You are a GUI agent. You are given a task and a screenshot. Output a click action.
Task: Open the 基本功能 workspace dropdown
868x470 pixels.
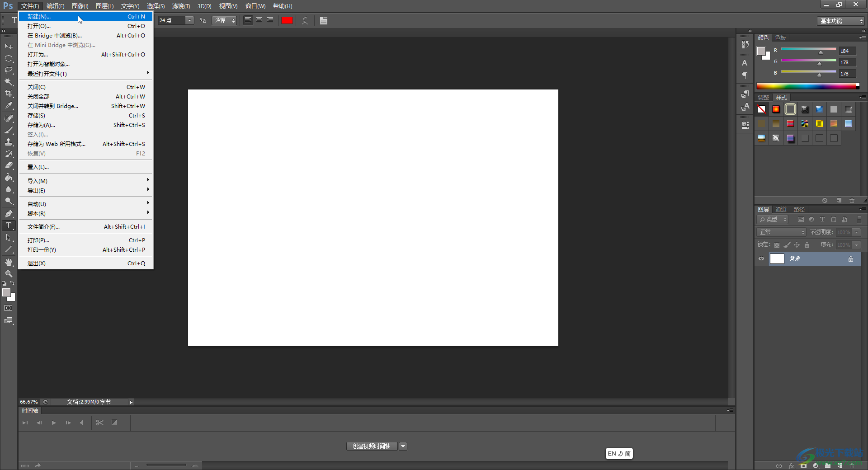pyautogui.click(x=841, y=21)
